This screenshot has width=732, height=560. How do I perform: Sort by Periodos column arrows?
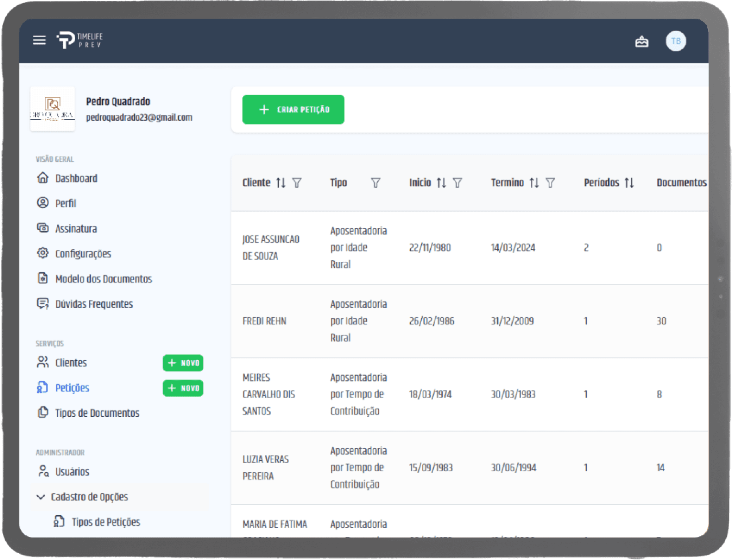point(629,183)
